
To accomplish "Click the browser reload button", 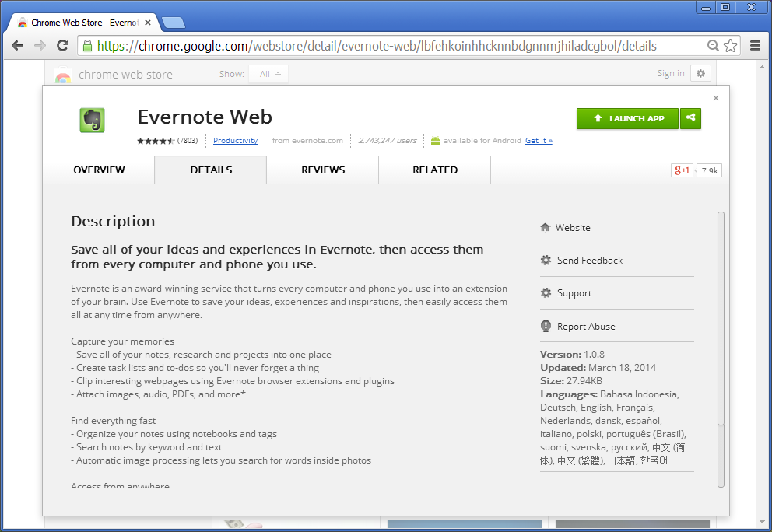I will click(62, 46).
